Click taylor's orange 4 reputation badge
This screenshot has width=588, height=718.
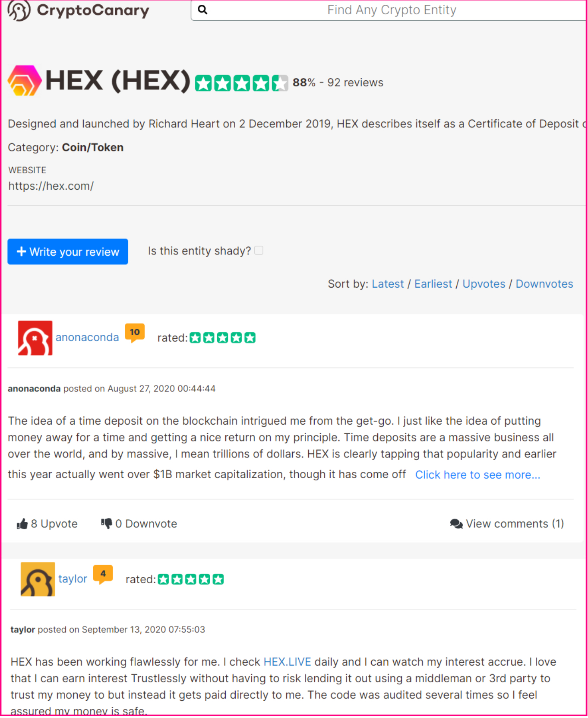pos(103,575)
